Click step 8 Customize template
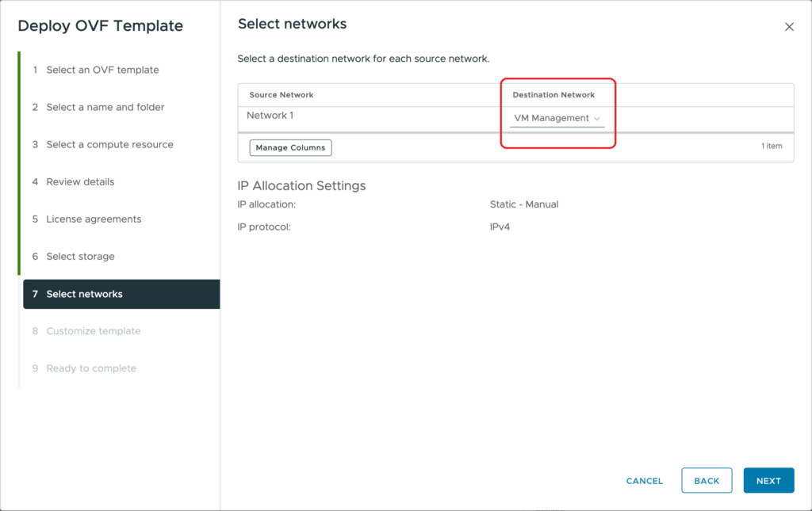Screen dimensions: 812x511 tap(93, 331)
